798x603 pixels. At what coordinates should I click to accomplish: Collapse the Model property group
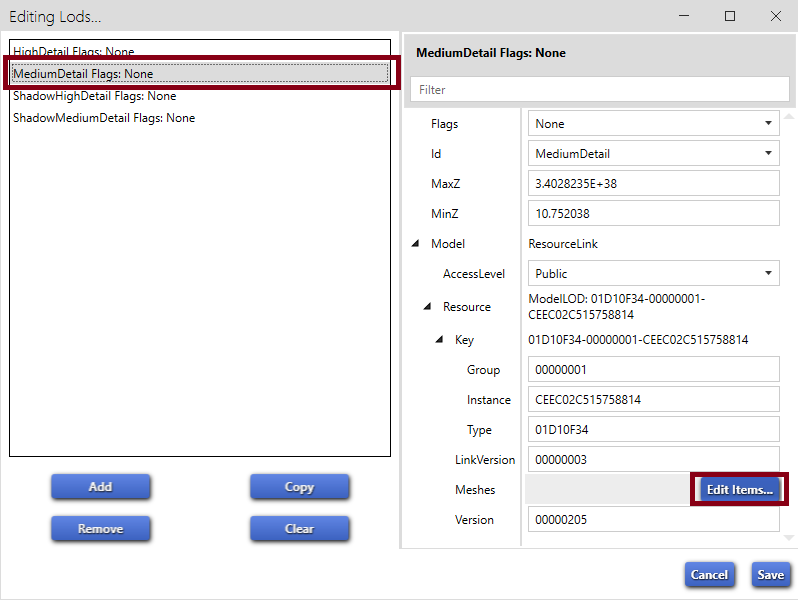(415, 244)
